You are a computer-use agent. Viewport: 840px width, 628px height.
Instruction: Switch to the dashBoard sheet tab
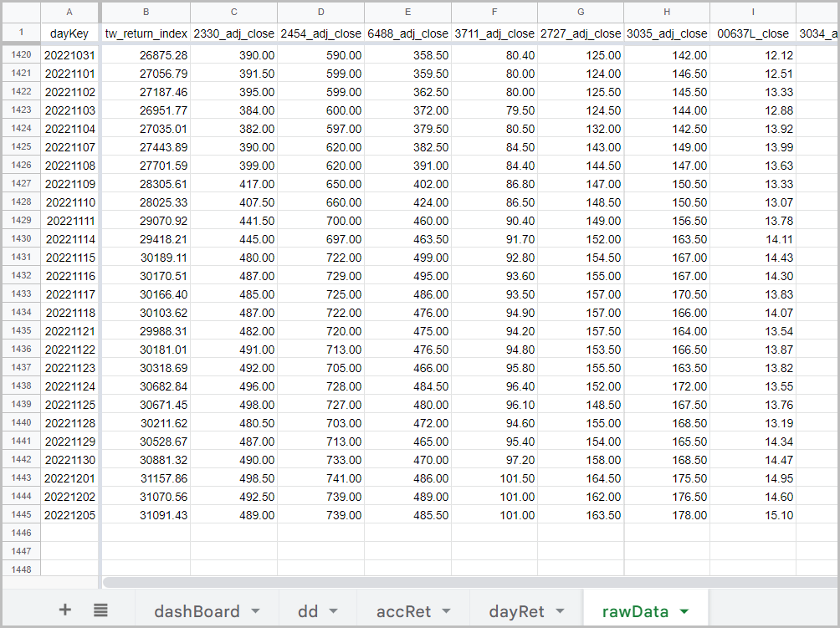(x=197, y=611)
